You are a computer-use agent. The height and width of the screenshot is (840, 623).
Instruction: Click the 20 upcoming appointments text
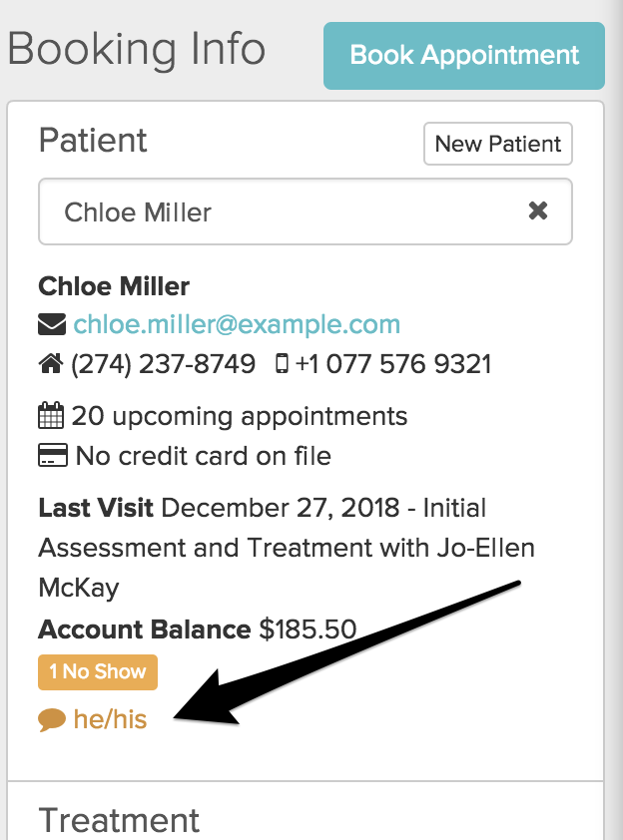[x=240, y=416]
